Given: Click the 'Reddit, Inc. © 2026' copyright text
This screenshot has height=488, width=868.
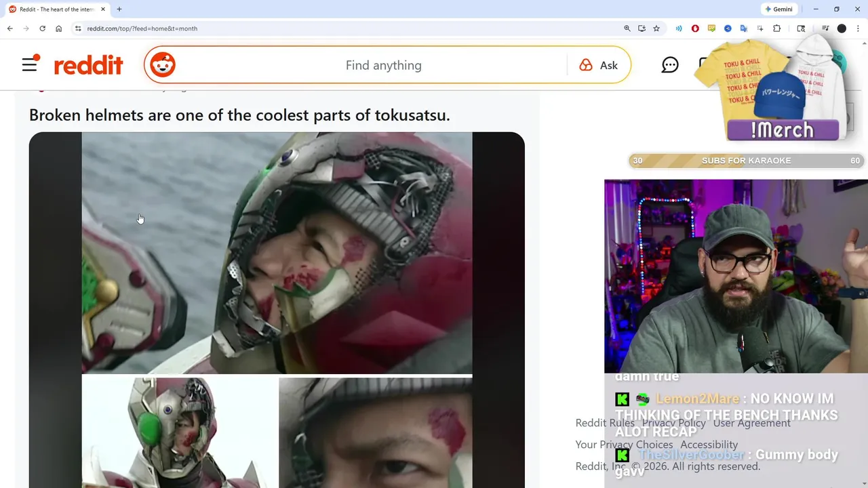Looking at the screenshot, I should click(668, 466).
